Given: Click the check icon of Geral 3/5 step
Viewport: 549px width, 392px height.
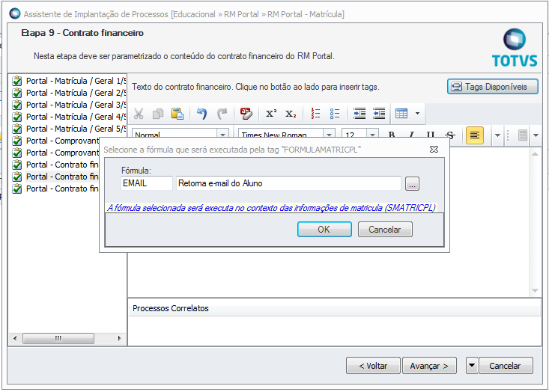Looking at the screenshot, I should pyautogui.click(x=16, y=105).
